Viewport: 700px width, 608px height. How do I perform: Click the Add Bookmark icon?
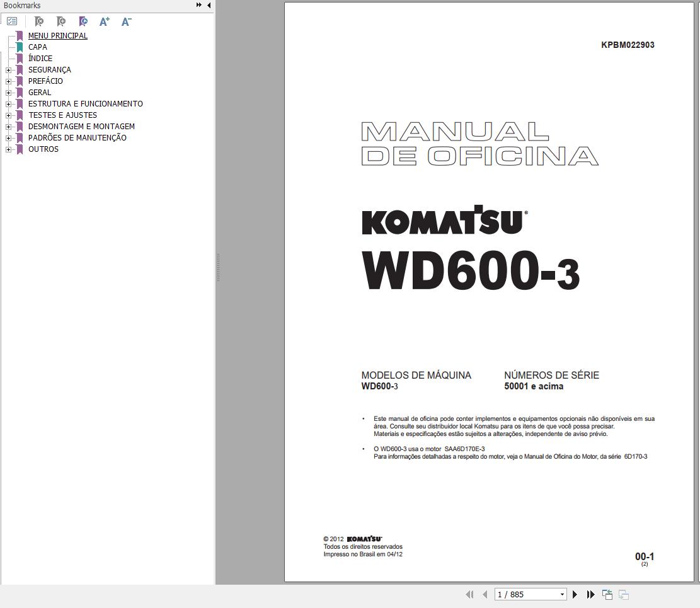tap(61, 21)
